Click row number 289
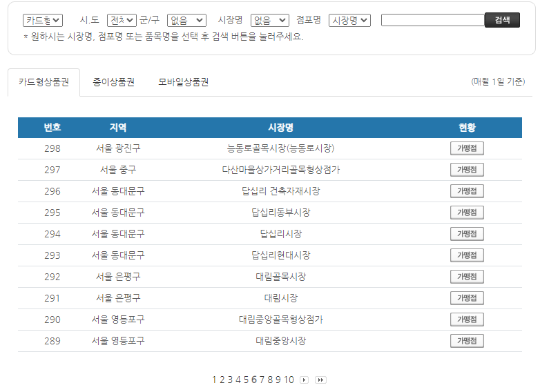540x392 pixels. click(x=52, y=341)
